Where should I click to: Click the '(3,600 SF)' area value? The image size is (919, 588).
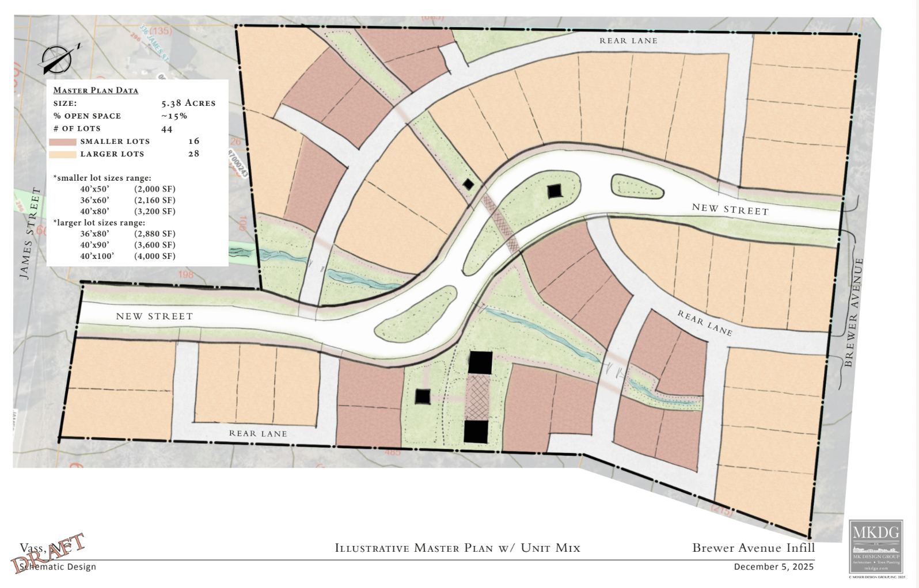coord(155,245)
